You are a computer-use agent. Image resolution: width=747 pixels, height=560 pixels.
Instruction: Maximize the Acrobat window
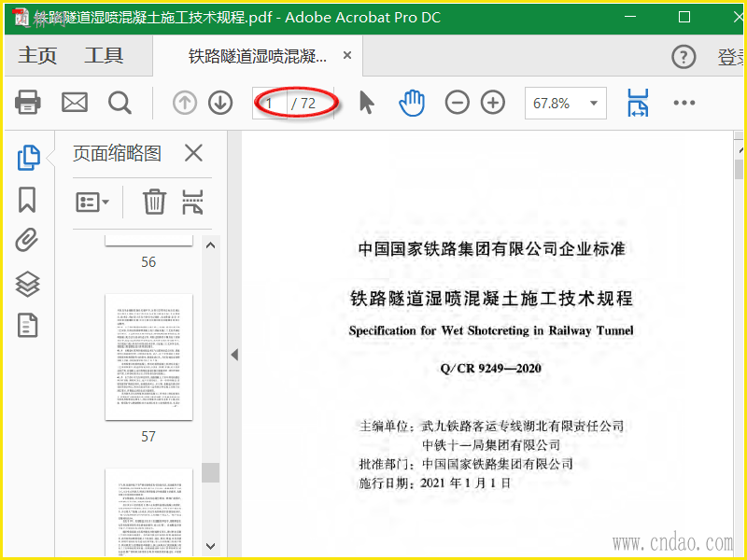684,17
